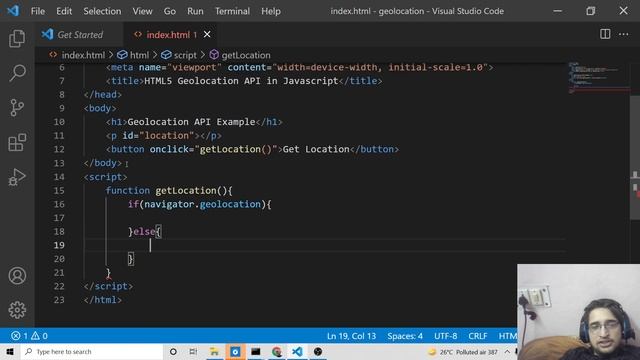Viewport: 640px width, 360px height.
Task: Click the terminal app icon in taskbar
Action: (256, 351)
